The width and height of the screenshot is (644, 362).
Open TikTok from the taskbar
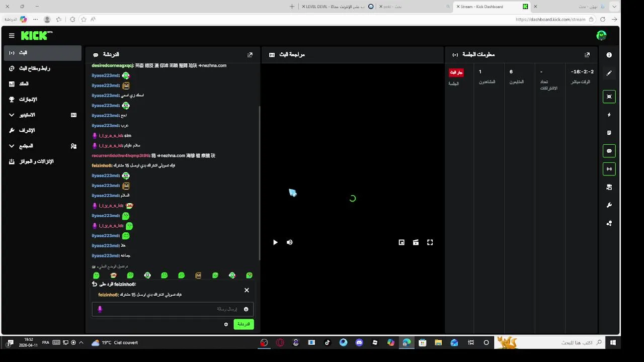(x=328, y=342)
